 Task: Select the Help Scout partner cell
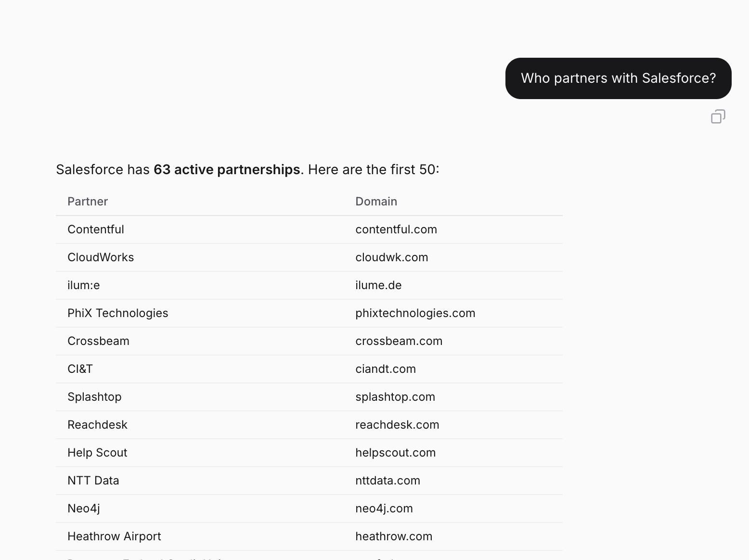click(97, 453)
